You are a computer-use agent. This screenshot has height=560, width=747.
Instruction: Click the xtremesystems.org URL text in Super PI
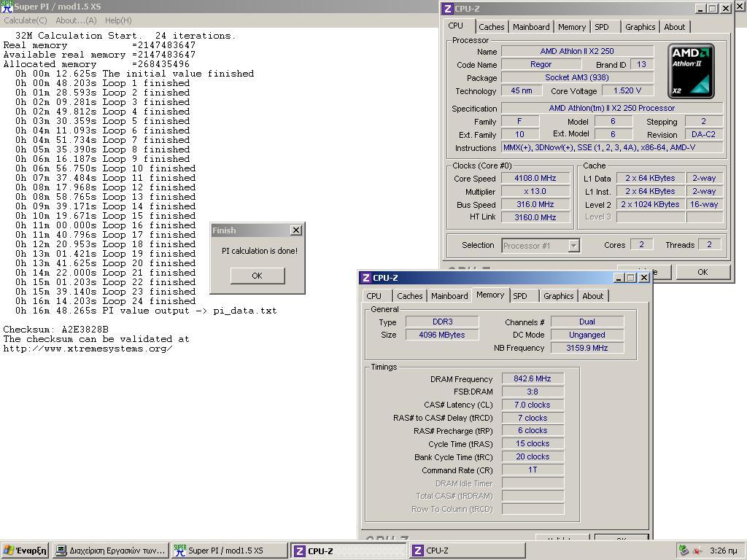(88, 349)
